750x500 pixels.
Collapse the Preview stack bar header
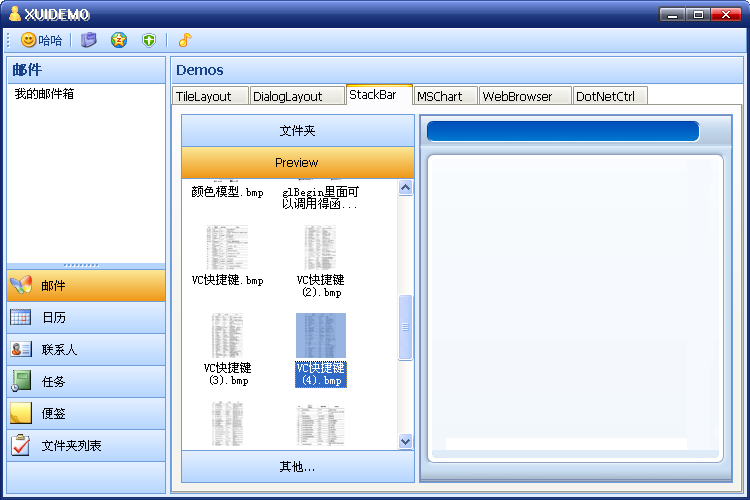click(297, 163)
